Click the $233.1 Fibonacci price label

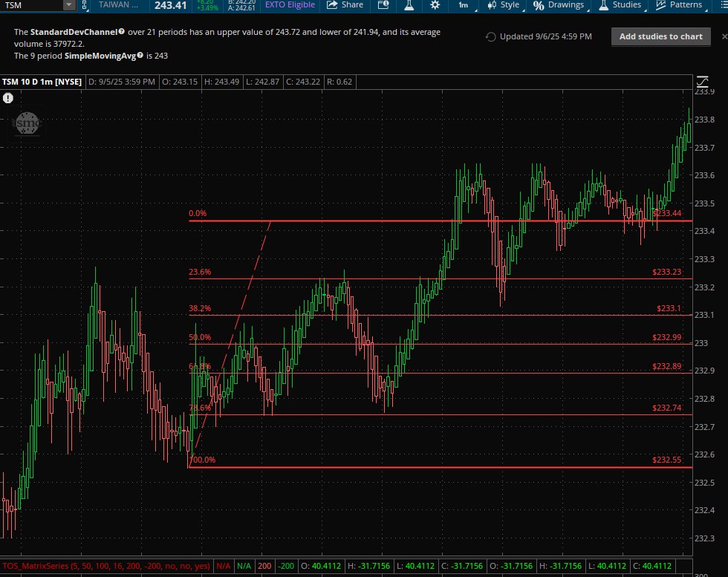669,308
